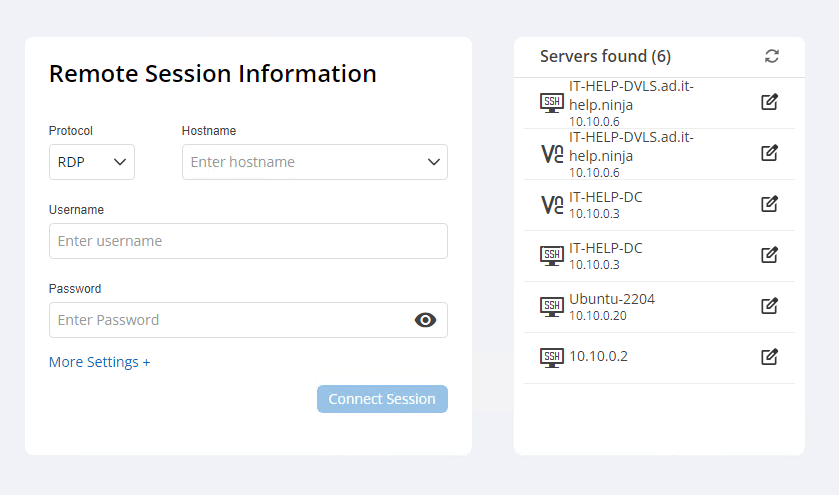Choose the first SSH IT-HELP-DVLS server icon

551,102
